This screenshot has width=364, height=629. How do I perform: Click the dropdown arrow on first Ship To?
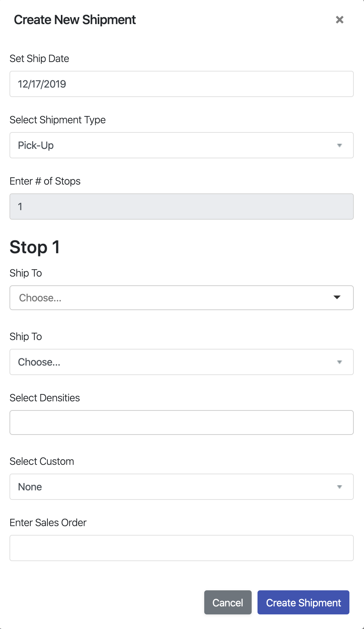337,298
